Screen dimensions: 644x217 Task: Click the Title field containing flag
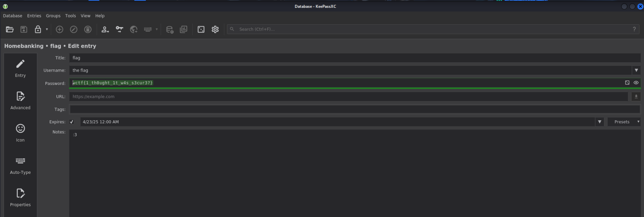tap(355, 58)
